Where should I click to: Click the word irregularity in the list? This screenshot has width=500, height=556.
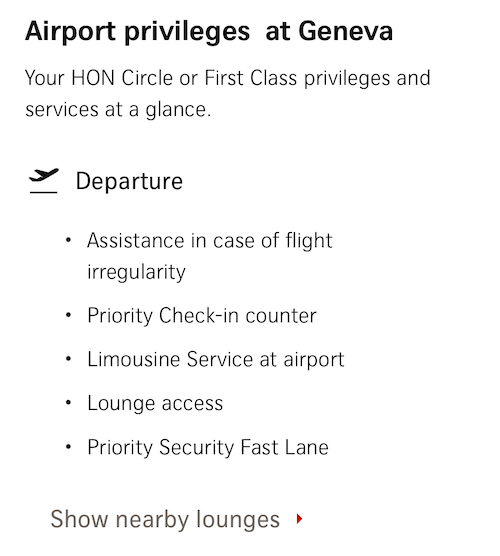pyautogui.click(x=137, y=272)
